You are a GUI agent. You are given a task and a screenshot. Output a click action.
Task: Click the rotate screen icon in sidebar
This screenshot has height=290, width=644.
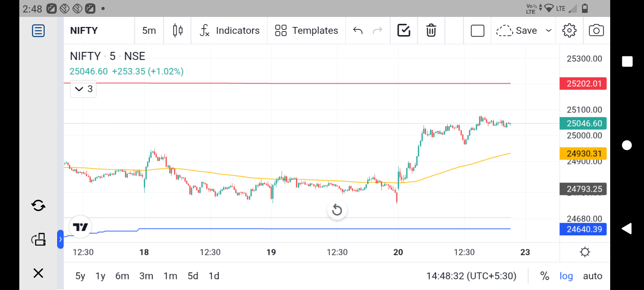pyautogui.click(x=38, y=239)
